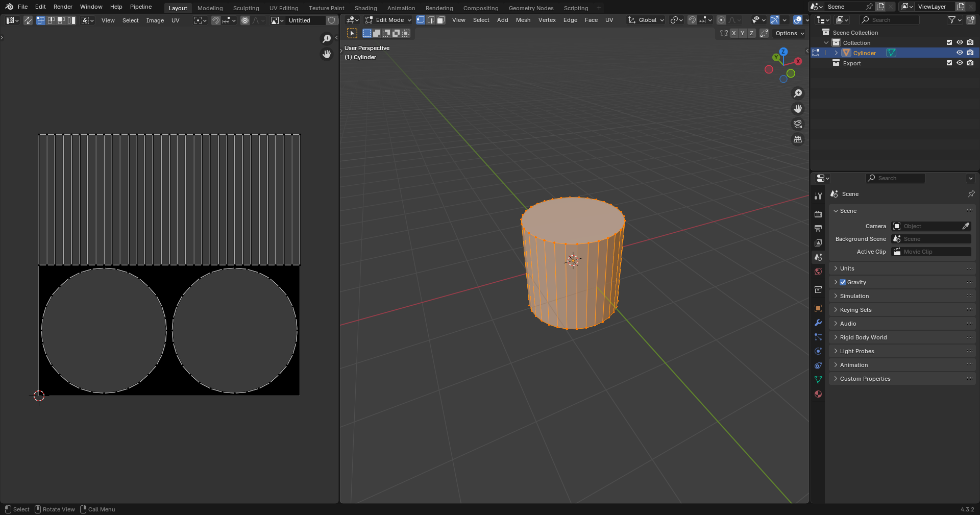The image size is (980, 515).
Task: Hide the Cylinder using its eye toggle
Action: click(960, 53)
